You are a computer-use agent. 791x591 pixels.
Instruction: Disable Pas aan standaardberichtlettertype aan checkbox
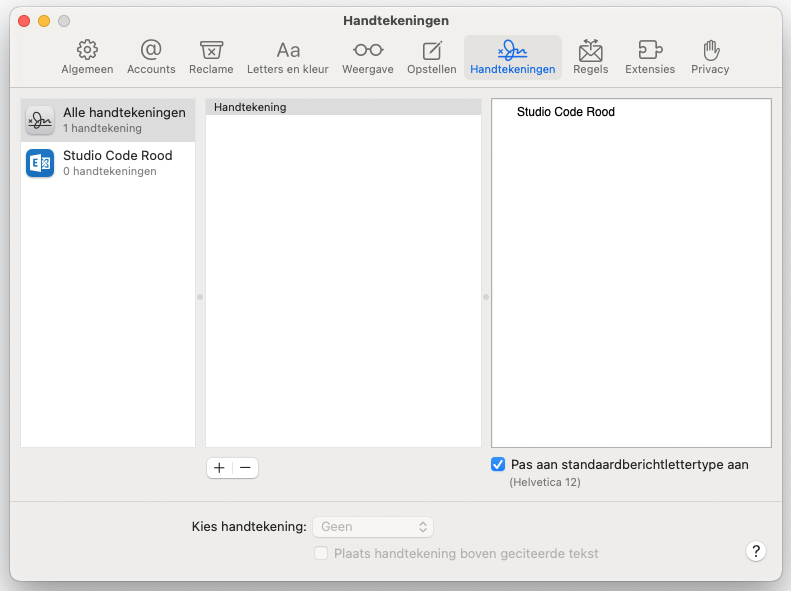click(x=498, y=465)
